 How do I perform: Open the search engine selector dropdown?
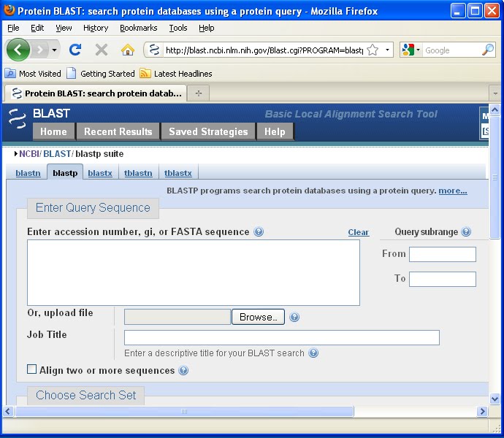tap(418, 50)
